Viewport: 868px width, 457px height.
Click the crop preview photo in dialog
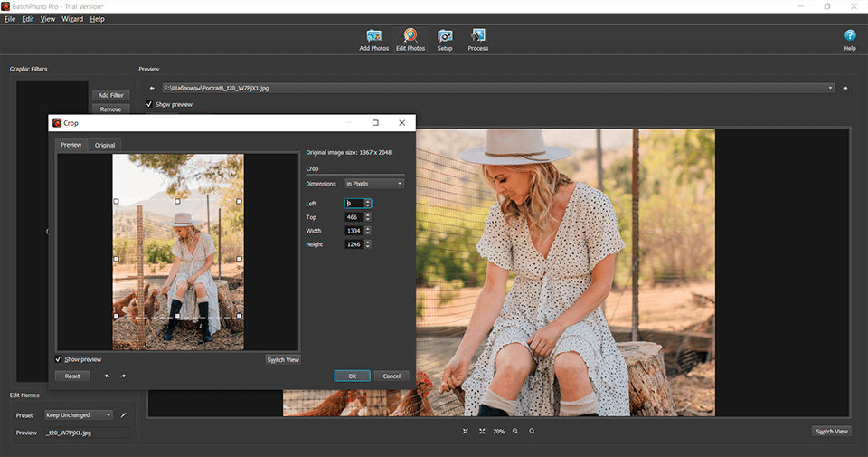[x=178, y=252]
